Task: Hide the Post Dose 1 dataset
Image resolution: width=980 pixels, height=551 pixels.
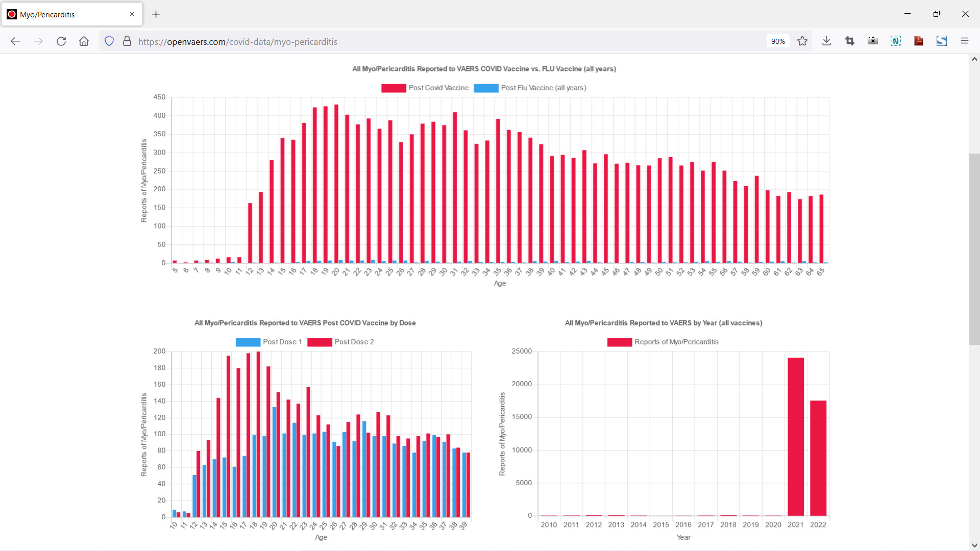Action: tap(269, 342)
